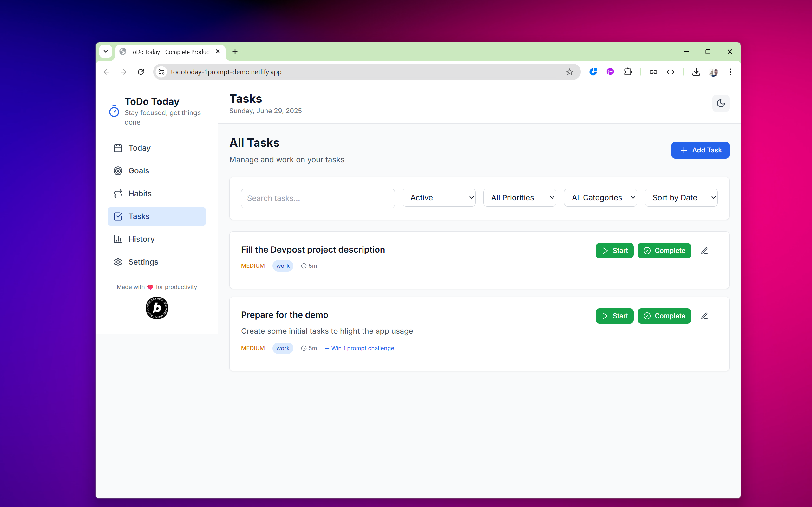Screen dimensions: 812x507
Task: Open the Sort by Date dropdown
Action: tap(681, 197)
